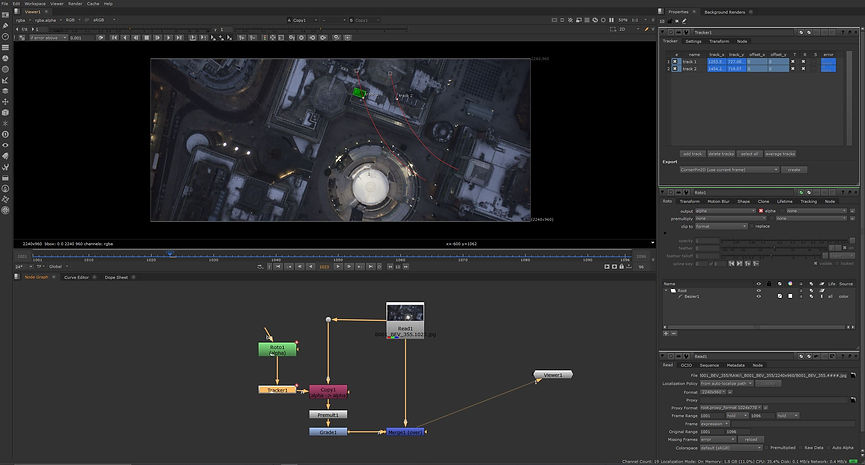Open the Background Renders tab
This screenshot has width=865, height=465.
click(724, 12)
